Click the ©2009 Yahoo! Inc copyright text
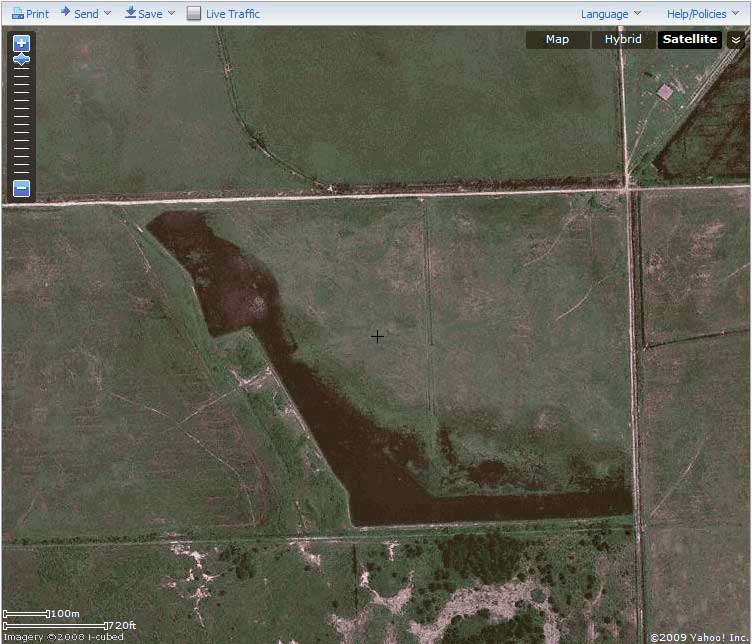The width and height of the screenshot is (752, 644). click(700, 637)
